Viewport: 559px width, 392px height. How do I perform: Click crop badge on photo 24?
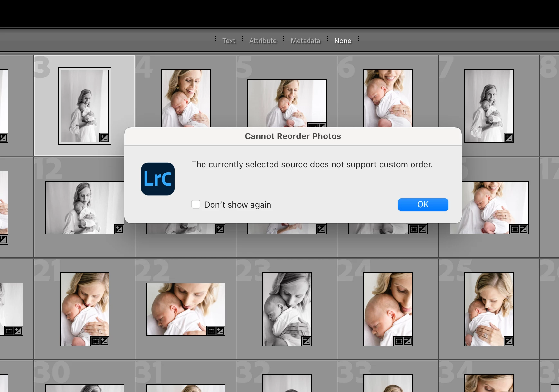399,341
